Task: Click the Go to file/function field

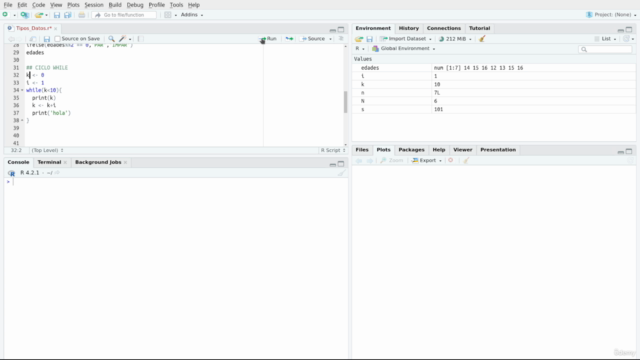Action: click(124, 15)
